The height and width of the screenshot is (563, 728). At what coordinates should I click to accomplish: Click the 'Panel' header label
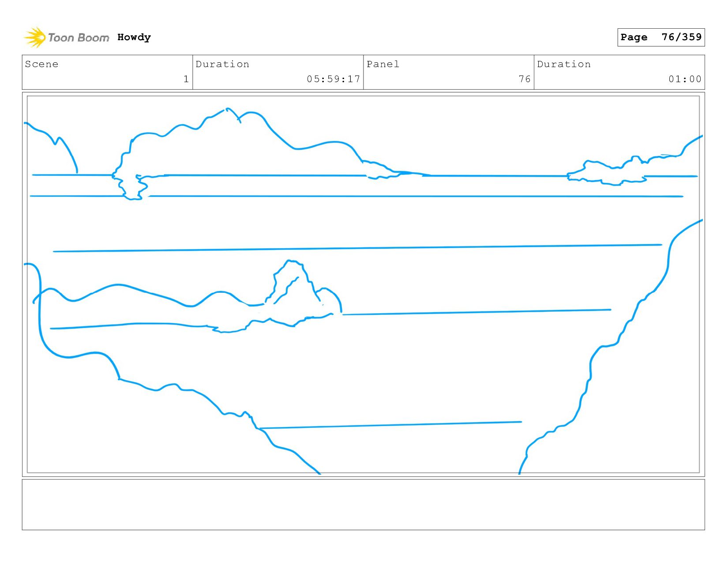point(383,64)
